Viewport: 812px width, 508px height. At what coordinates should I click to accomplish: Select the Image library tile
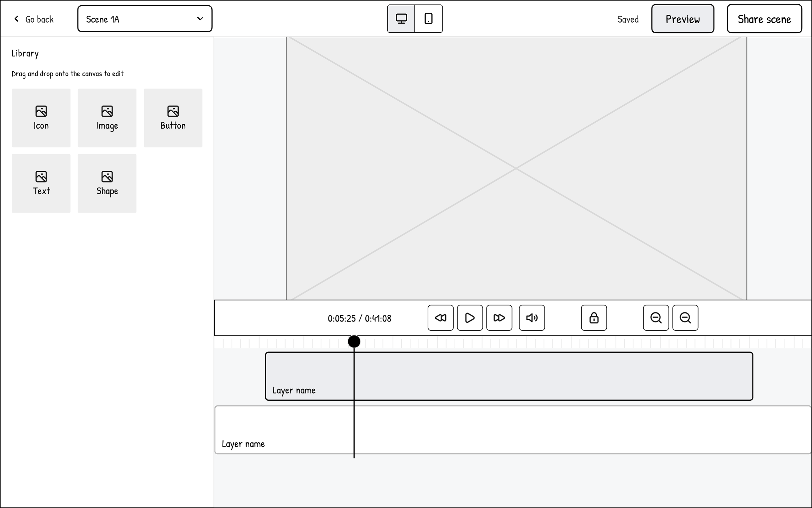[x=107, y=118]
